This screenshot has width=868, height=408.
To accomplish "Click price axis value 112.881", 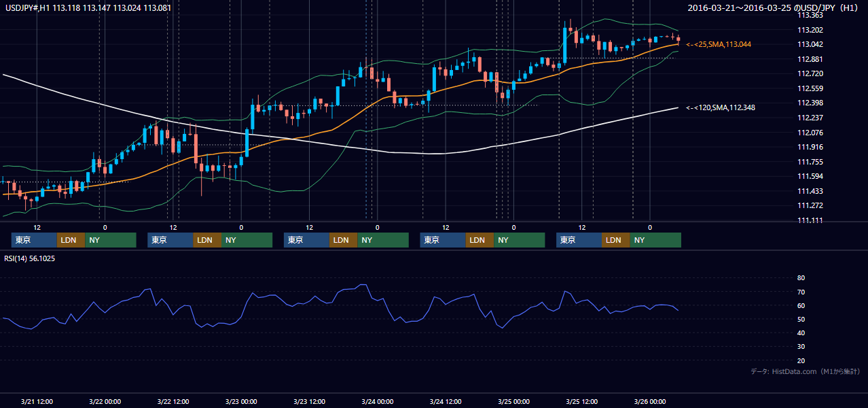I will click(x=810, y=59).
